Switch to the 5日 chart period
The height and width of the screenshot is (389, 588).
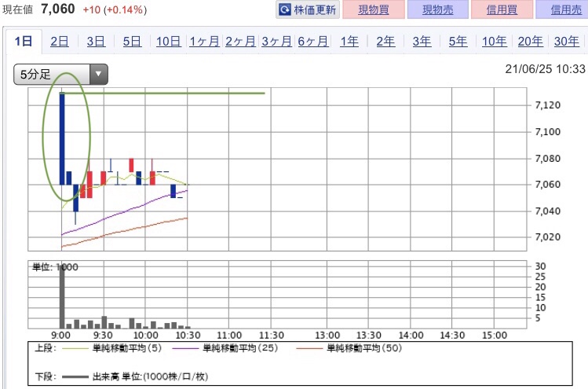[132, 41]
